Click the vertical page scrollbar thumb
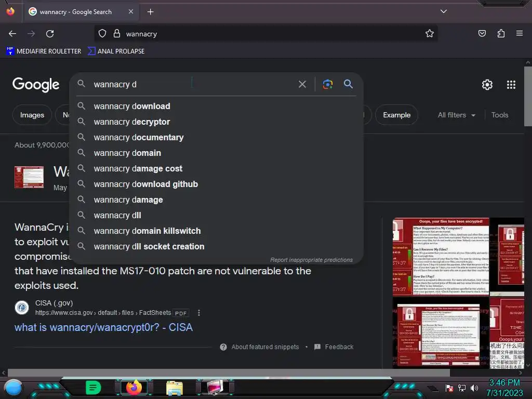 click(x=528, y=96)
